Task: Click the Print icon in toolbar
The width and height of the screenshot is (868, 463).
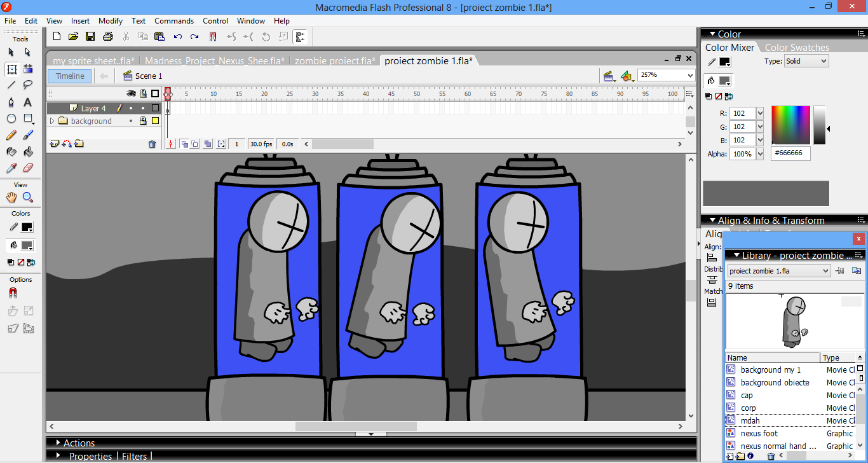Action: coord(108,36)
